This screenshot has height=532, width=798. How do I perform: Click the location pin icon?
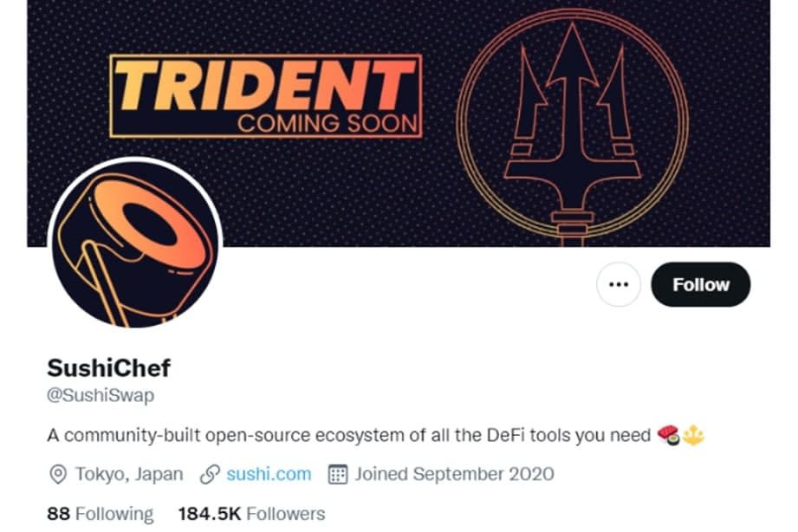click(x=58, y=475)
